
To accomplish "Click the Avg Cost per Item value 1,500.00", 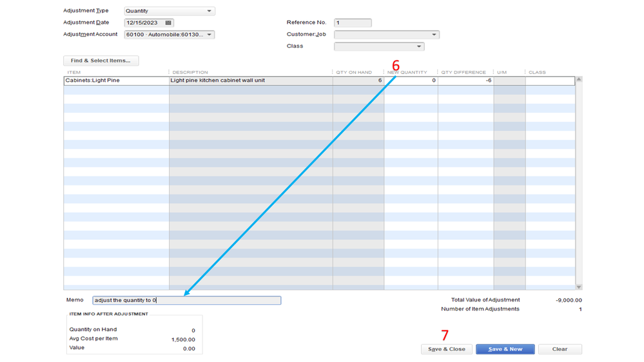I will coord(183,340).
